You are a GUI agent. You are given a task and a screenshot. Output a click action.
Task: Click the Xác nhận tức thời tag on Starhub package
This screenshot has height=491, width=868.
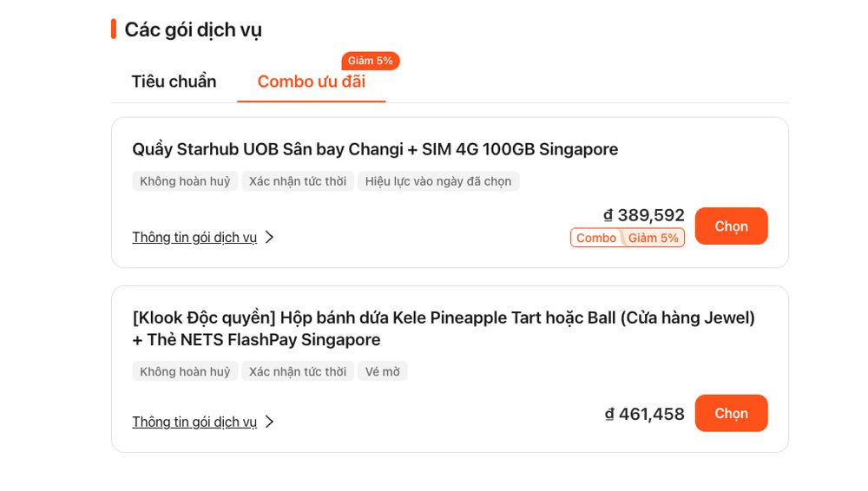click(298, 181)
